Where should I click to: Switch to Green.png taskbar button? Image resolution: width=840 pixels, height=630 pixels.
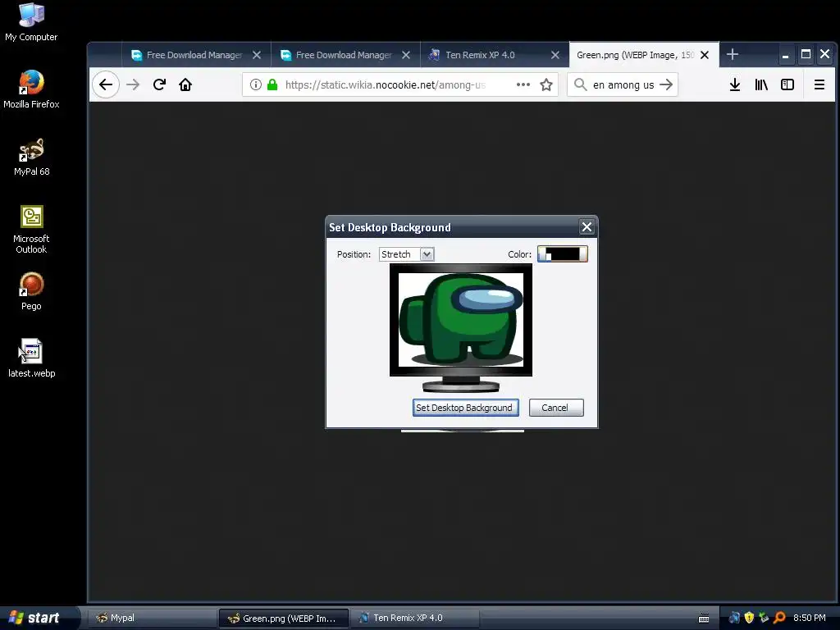[x=283, y=618]
